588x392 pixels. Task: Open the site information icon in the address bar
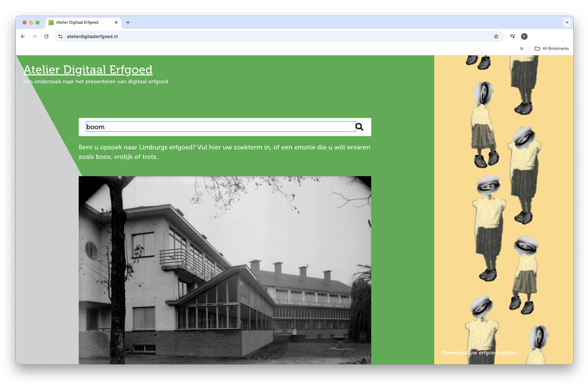point(60,36)
